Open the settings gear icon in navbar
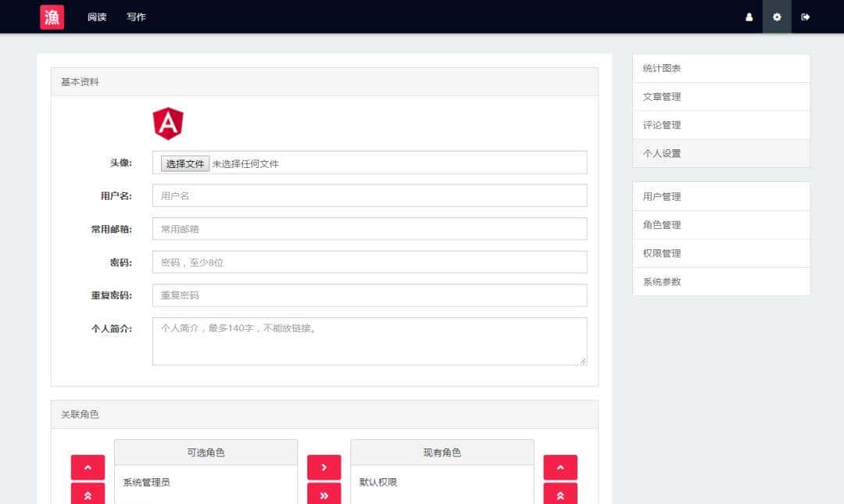The width and height of the screenshot is (844, 504). (x=777, y=16)
